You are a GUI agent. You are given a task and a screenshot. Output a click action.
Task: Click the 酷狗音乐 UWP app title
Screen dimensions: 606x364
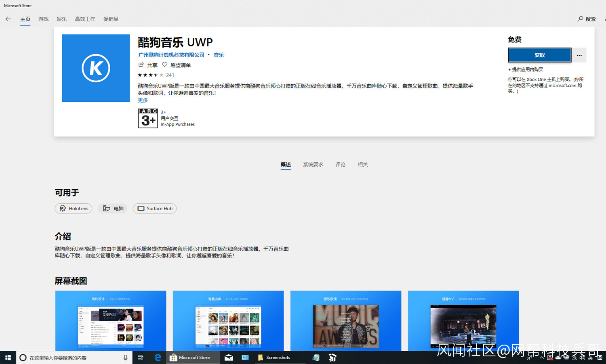[x=175, y=42]
